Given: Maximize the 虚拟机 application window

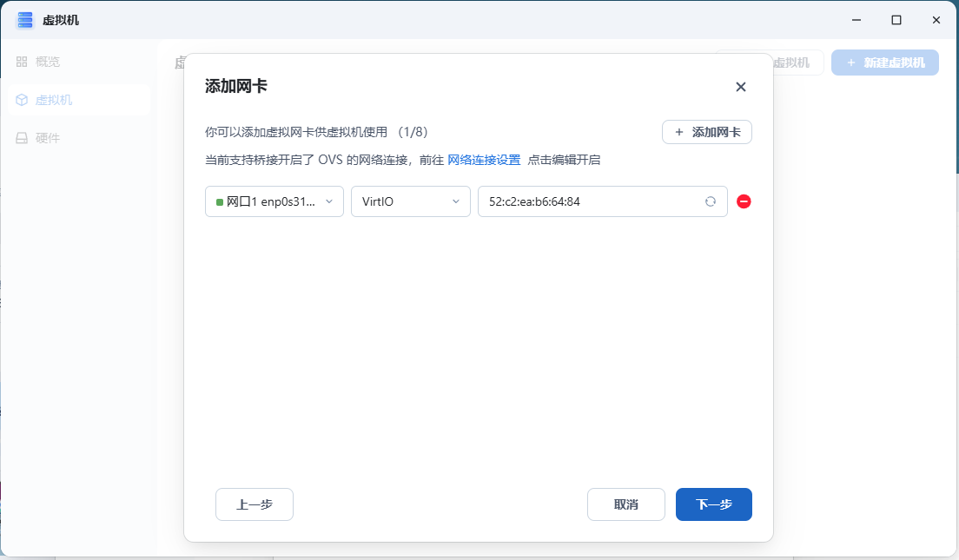Looking at the screenshot, I should pos(896,19).
